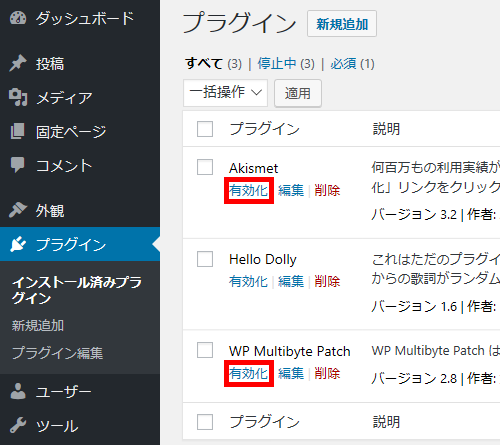Check the WP Multibyte Patch checkbox
This screenshot has width=500, height=445.
(205, 350)
